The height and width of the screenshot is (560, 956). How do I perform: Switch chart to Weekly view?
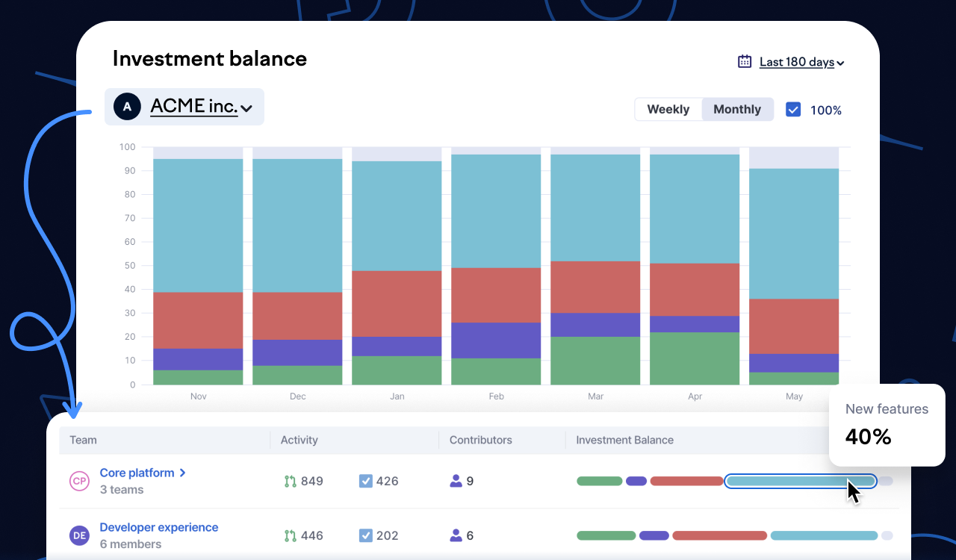(x=668, y=110)
